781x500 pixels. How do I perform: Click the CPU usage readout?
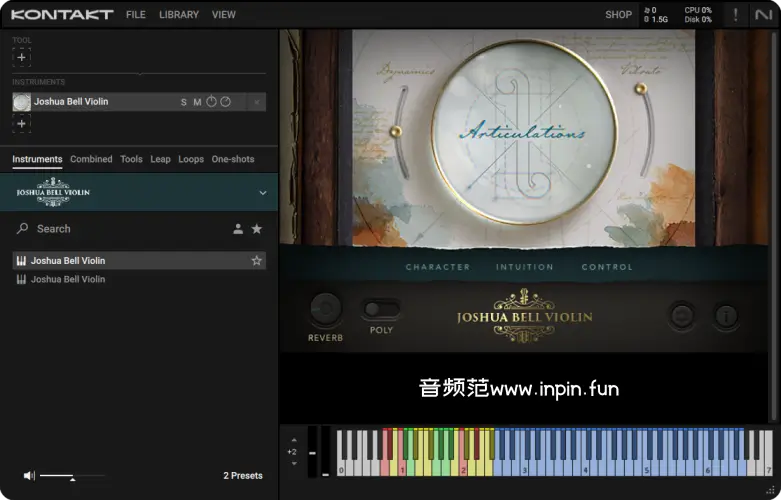[x=698, y=10]
